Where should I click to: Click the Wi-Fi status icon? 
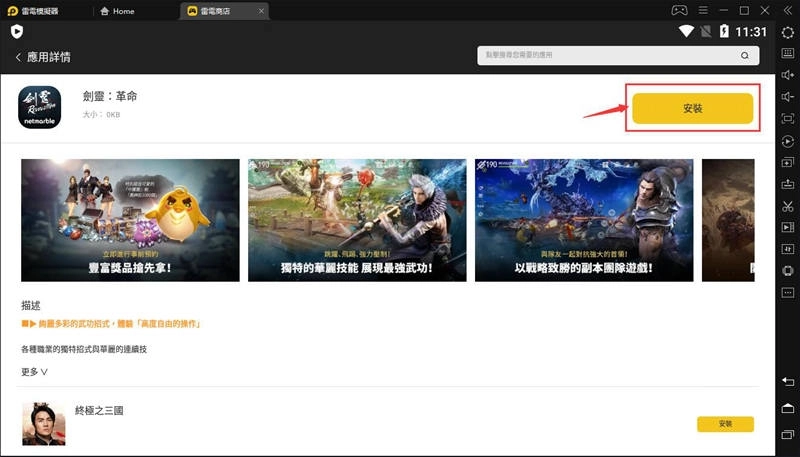click(686, 32)
